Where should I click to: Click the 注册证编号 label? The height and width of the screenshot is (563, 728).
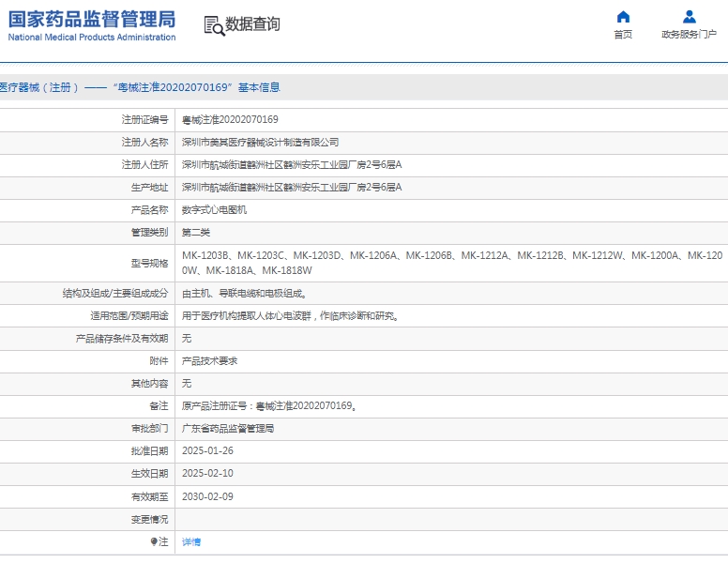coord(144,120)
